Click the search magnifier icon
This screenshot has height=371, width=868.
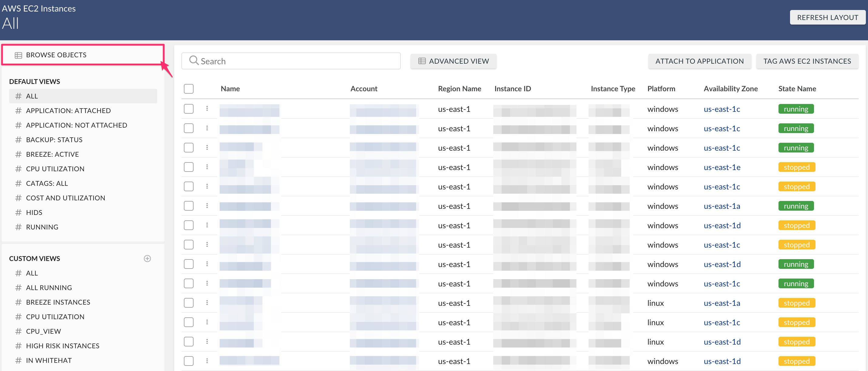tap(194, 61)
